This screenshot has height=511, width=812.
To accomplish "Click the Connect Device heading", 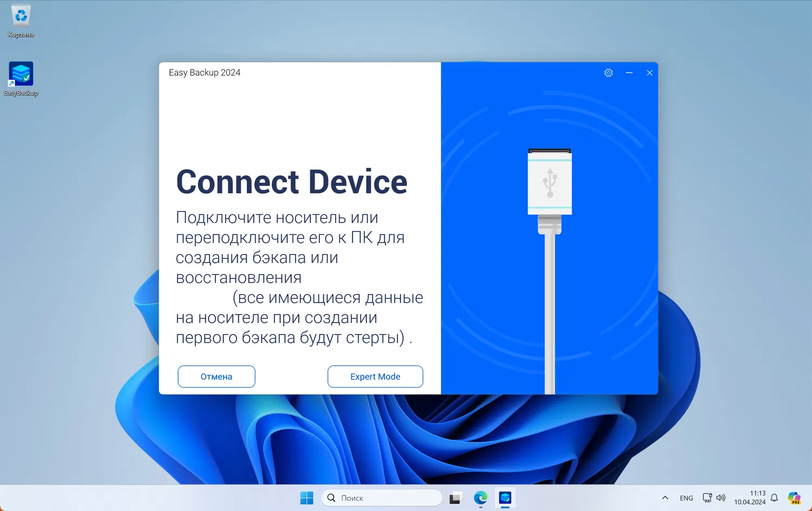I will coord(292,182).
